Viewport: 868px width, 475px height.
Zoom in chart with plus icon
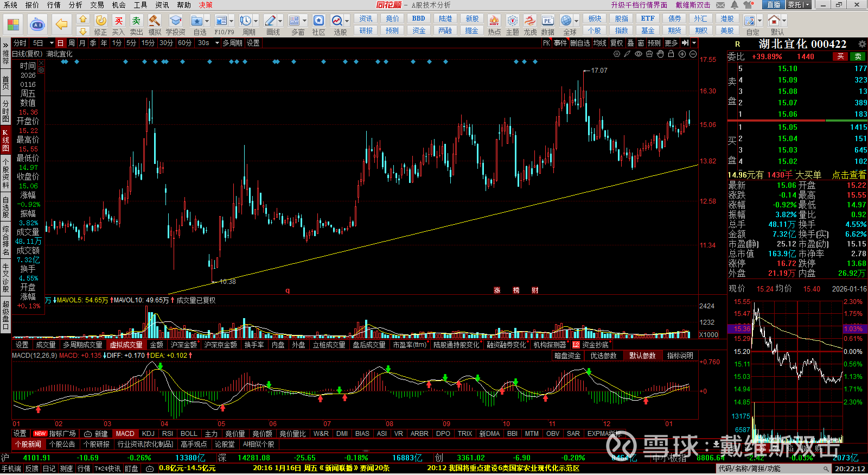(682, 54)
